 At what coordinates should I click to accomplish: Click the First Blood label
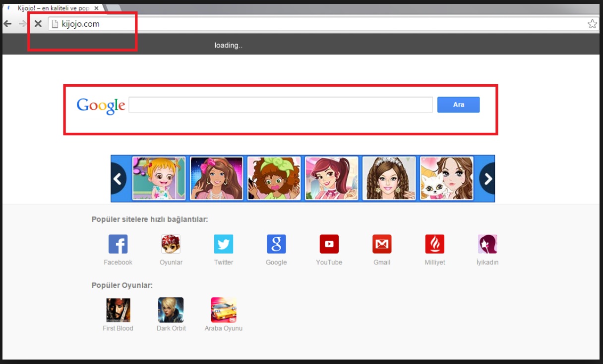(x=118, y=328)
